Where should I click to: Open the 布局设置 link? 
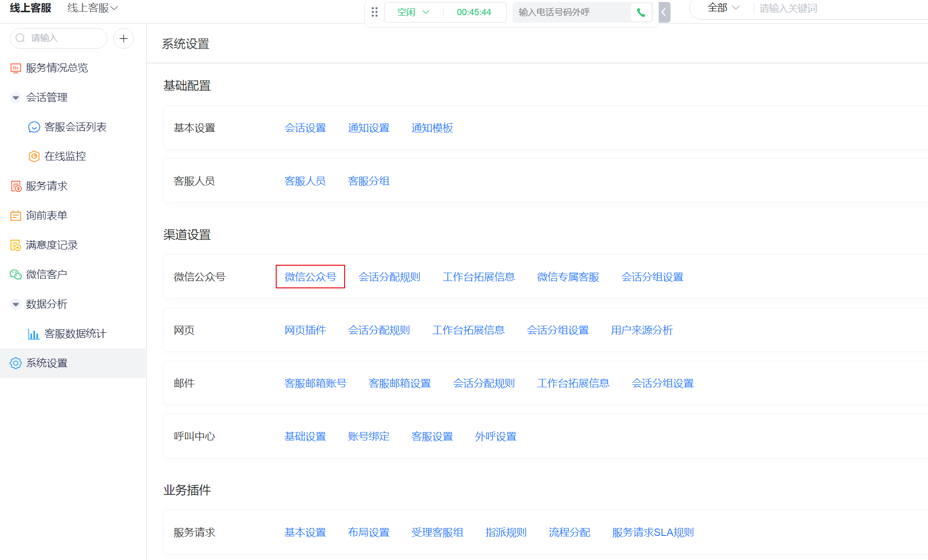369,532
